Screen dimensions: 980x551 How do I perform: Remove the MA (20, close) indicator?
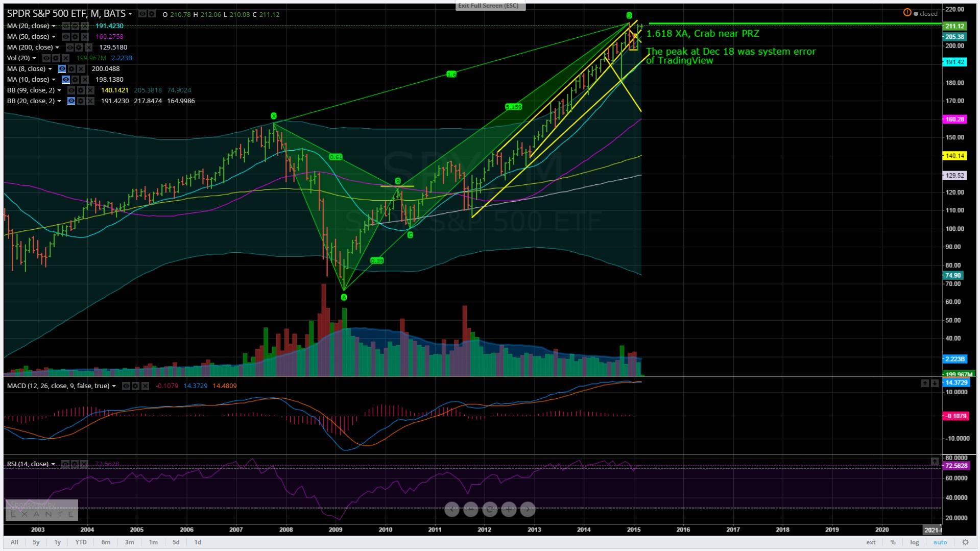click(85, 26)
